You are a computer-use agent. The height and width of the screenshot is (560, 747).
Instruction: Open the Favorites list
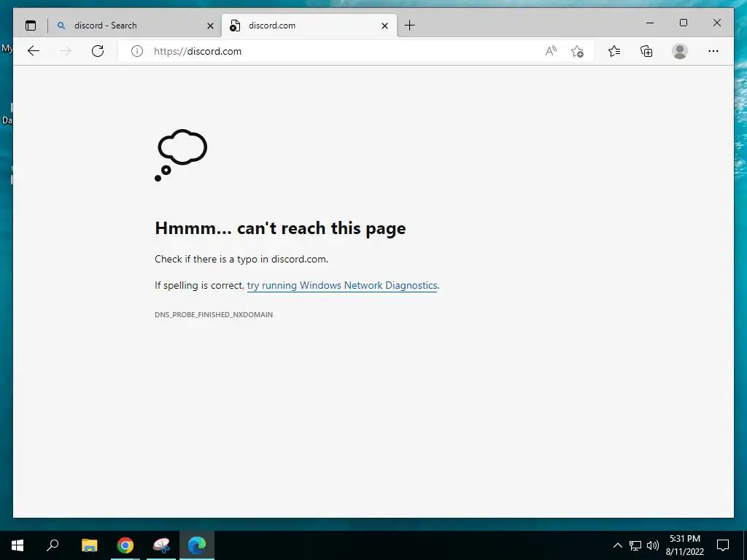[x=614, y=51]
